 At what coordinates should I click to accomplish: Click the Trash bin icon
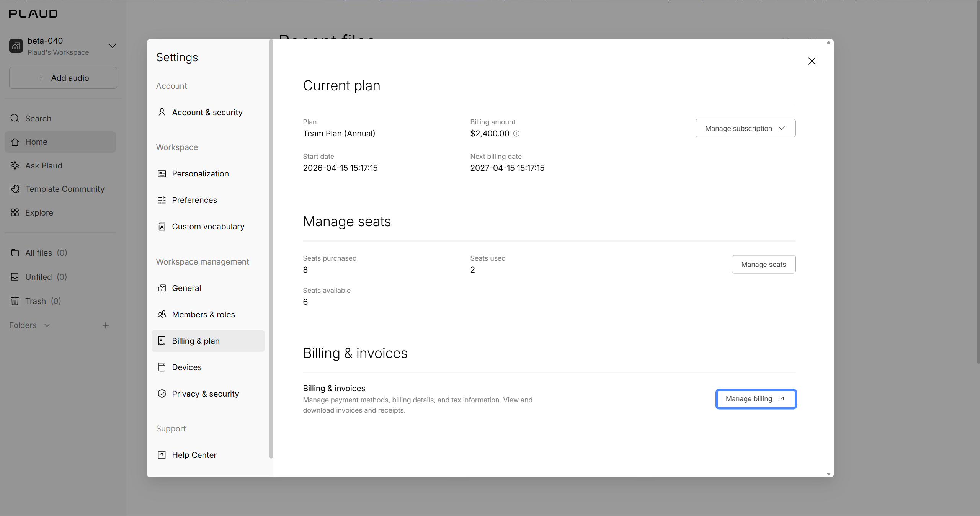[x=15, y=301]
